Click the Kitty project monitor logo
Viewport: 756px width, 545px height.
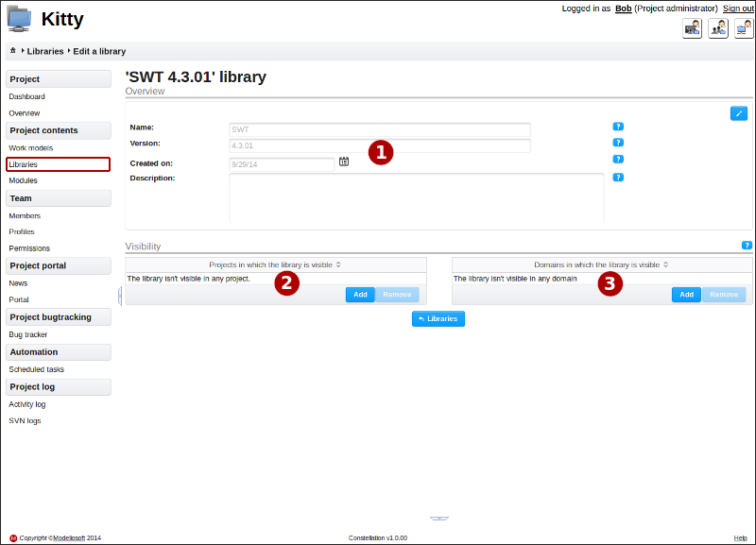click(x=19, y=19)
